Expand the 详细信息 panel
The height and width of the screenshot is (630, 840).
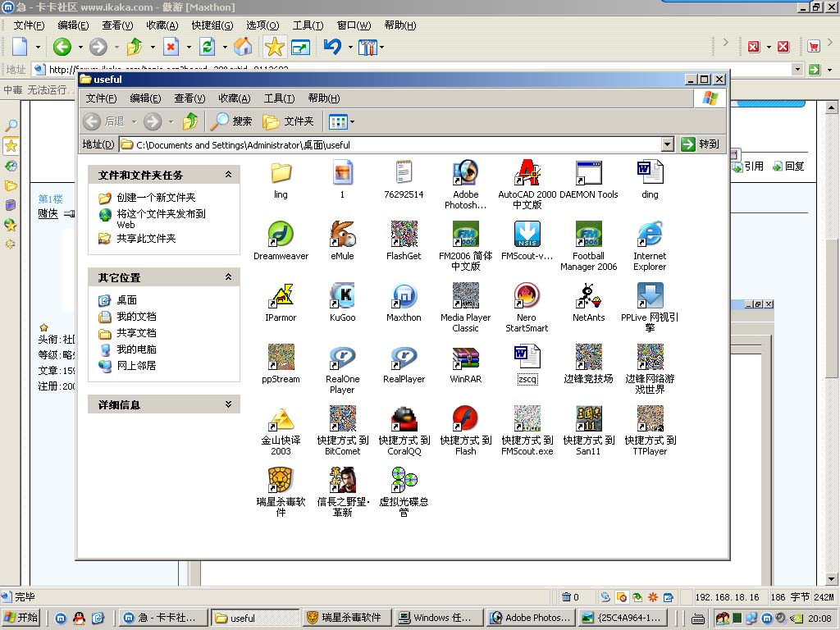coord(228,404)
